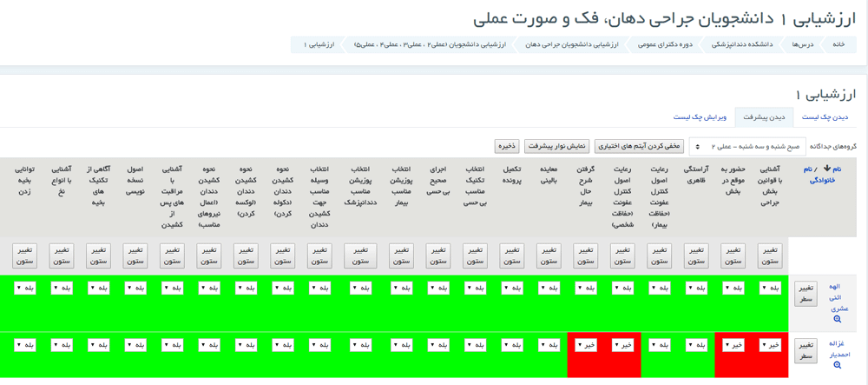Select the دیدن پیشرفت tab
Viewport: 868px width, 385px height.
764,116
